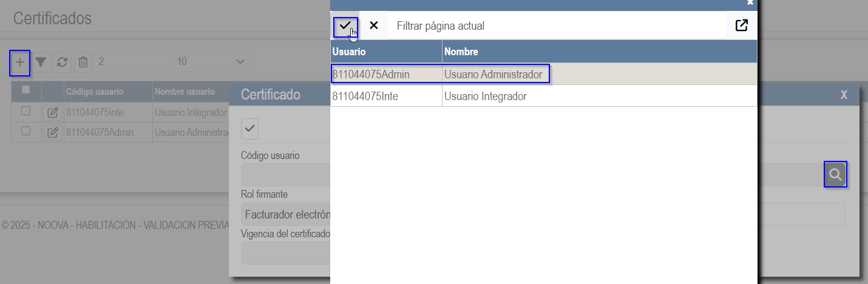Confirm selection with popup checkmark icon

345,26
